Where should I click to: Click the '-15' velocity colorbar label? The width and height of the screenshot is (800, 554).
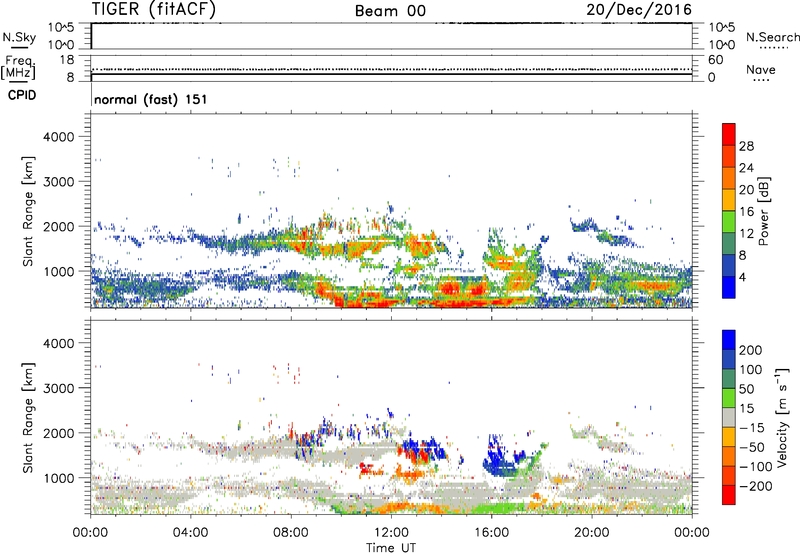click(x=752, y=427)
